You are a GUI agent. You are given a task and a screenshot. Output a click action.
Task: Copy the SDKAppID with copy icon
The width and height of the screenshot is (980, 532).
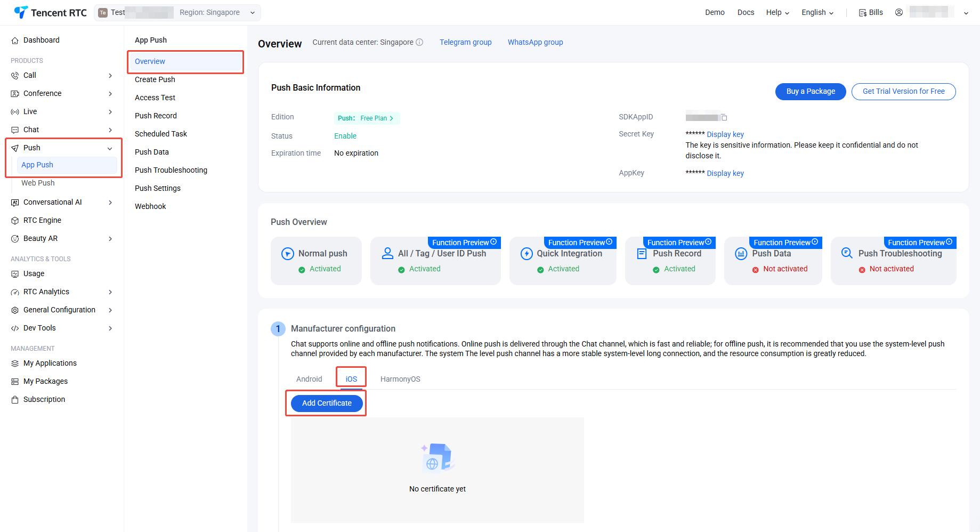pos(724,117)
